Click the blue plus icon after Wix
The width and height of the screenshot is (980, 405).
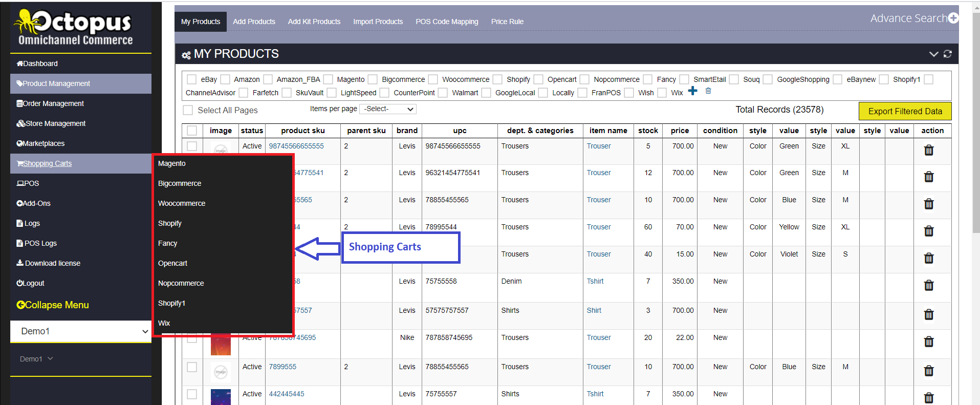(693, 91)
